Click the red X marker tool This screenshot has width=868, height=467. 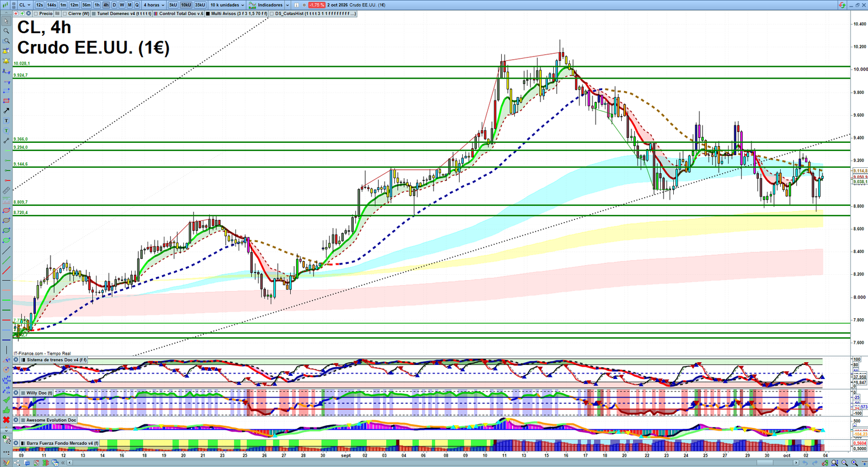(6, 420)
